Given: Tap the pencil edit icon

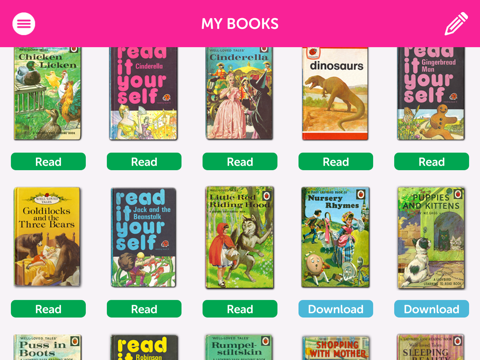Looking at the screenshot, I should (x=456, y=24).
